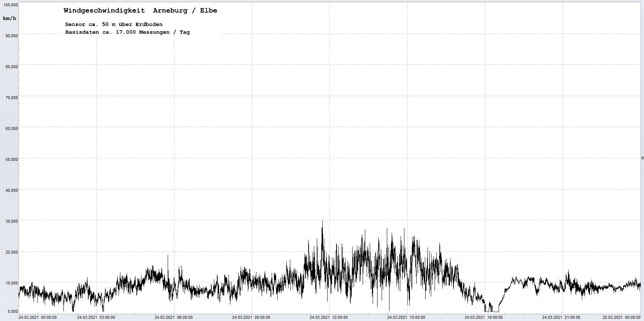Select the '24.03.2021 03:00:00' time label
The height and width of the screenshot is (321, 644).
coord(96,317)
